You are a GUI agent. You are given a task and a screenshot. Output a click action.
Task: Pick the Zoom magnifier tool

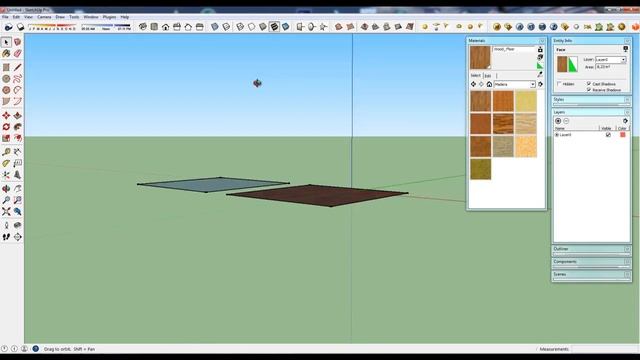coord(6,200)
